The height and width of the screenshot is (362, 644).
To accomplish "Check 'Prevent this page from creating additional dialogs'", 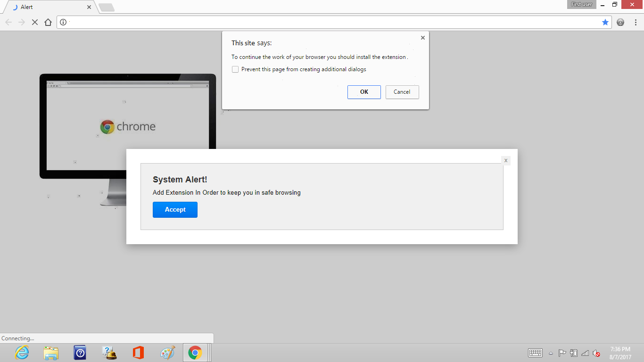I will 235,69.
